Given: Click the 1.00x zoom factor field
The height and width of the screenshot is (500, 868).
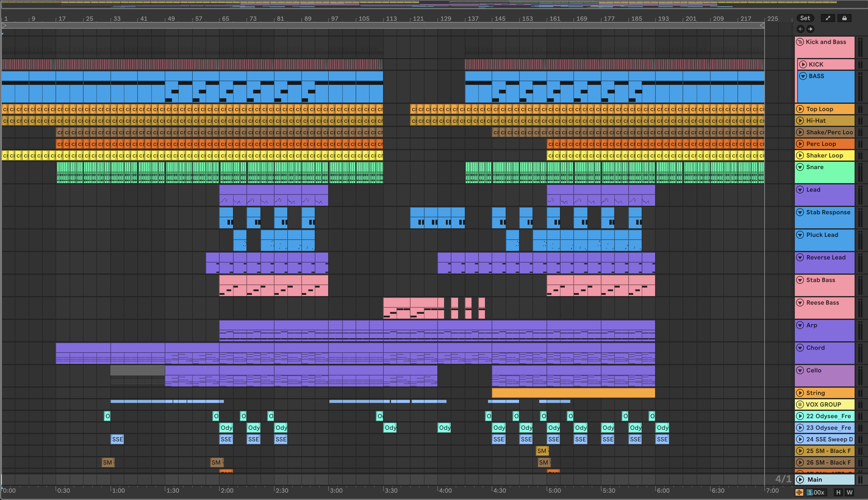Looking at the screenshot, I should point(816,492).
